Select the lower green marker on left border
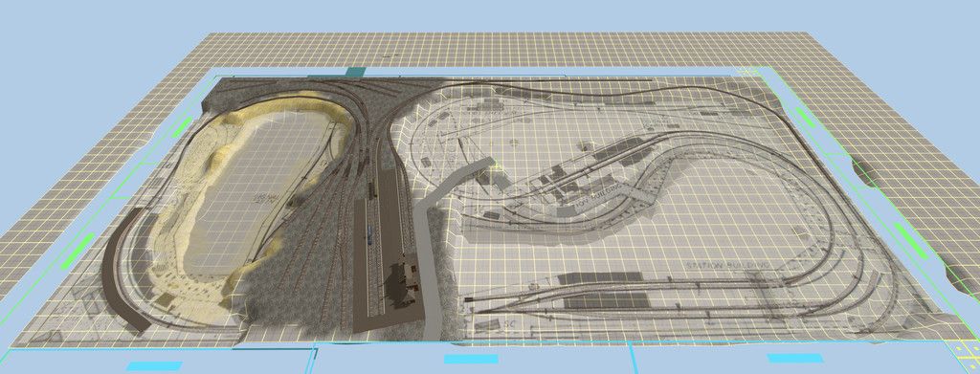Screen dimensions: 980x374 (x=78, y=251)
